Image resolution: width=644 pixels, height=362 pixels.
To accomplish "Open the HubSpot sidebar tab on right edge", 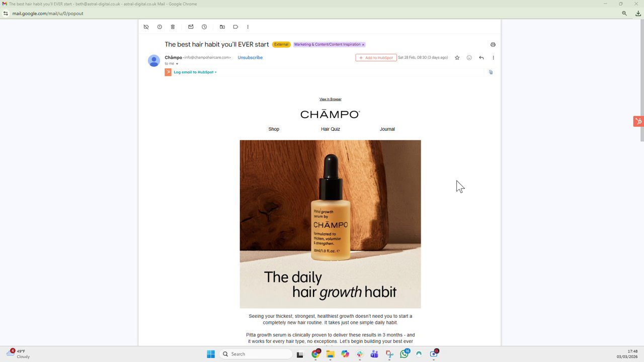I will click(x=638, y=121).
